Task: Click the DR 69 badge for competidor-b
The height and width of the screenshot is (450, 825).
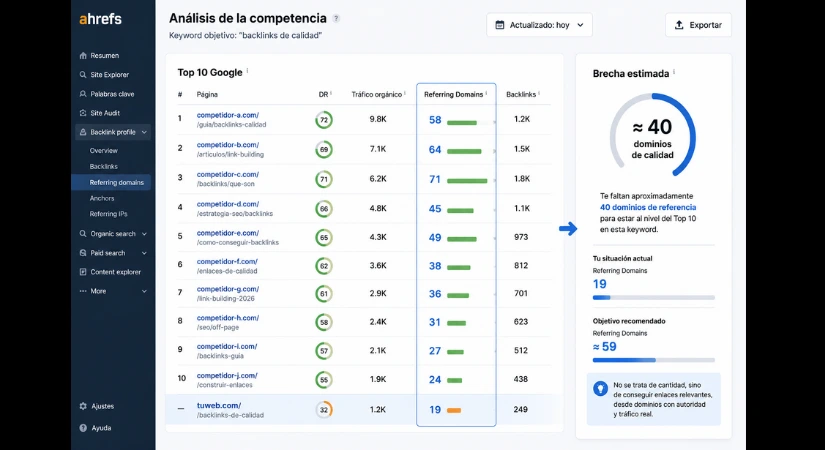Action: (x=324, y=149)
